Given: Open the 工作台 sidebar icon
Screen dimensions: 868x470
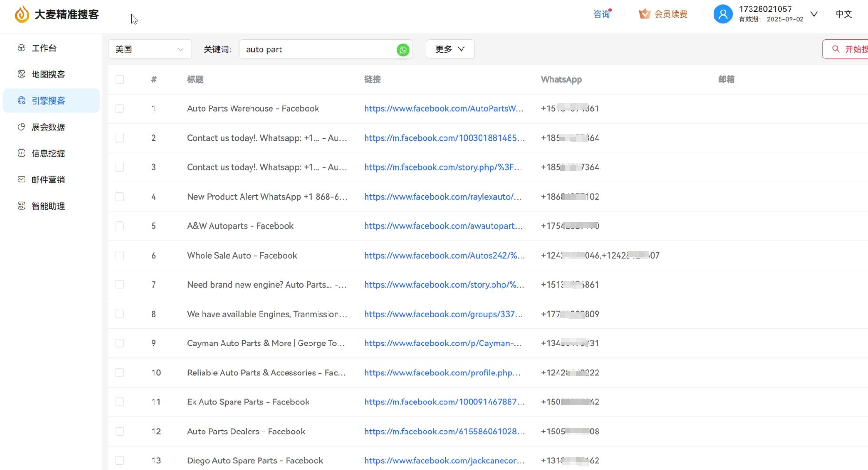Looking at the screenshot, I should tap(21, 48).
